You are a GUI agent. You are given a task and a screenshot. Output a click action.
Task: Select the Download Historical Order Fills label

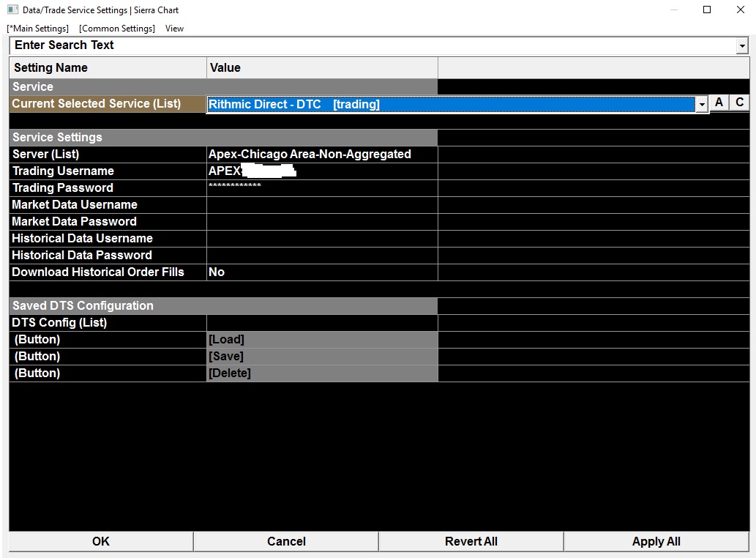[x=108, y=272]
